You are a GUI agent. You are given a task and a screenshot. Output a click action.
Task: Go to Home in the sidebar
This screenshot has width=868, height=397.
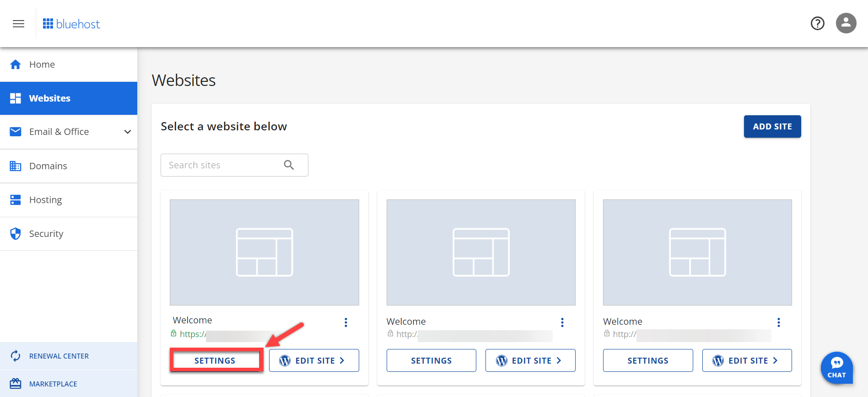[x=69, y=64]
